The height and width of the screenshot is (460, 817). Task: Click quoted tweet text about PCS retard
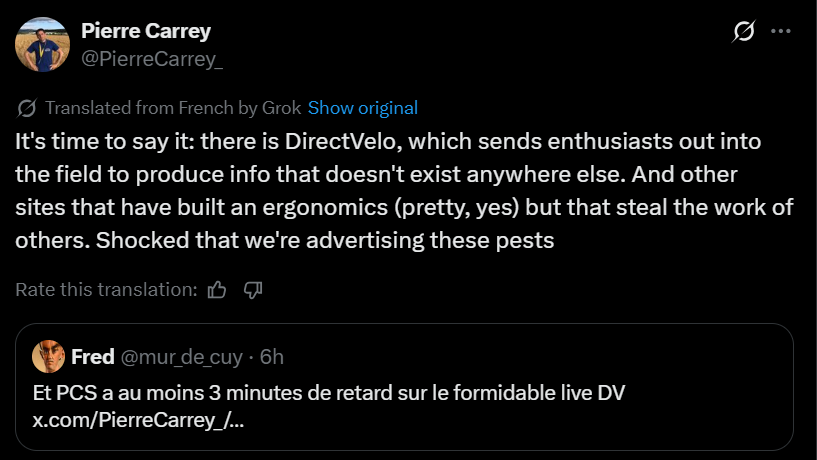point(330,392)
